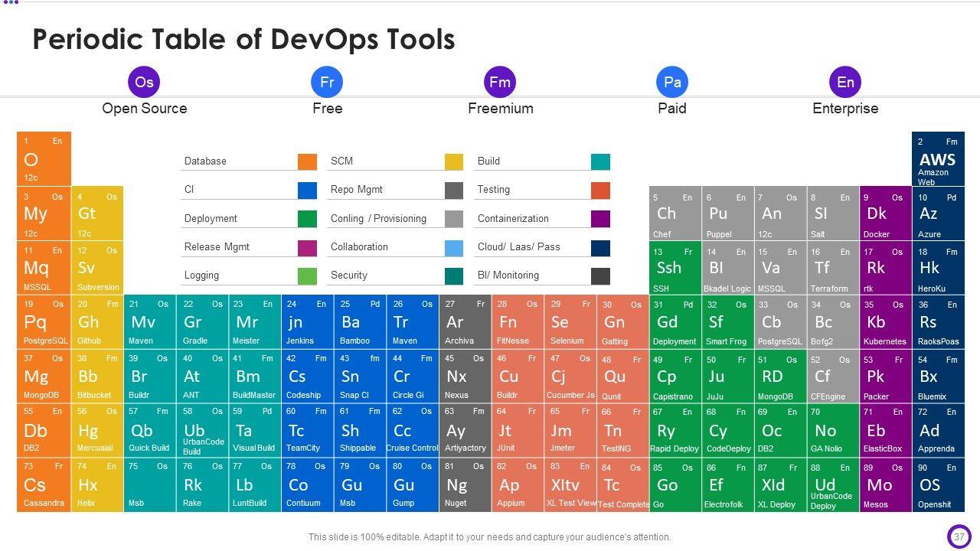The width and height of the screenshot is (980, 551).
Task: Click the At ANT tile
Action: click(202, 377)
